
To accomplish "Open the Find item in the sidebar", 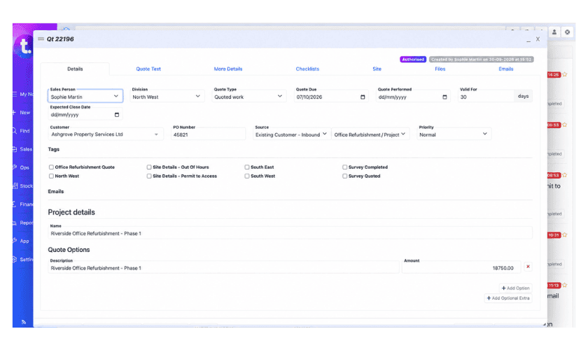I will click(x=22, y=131).
